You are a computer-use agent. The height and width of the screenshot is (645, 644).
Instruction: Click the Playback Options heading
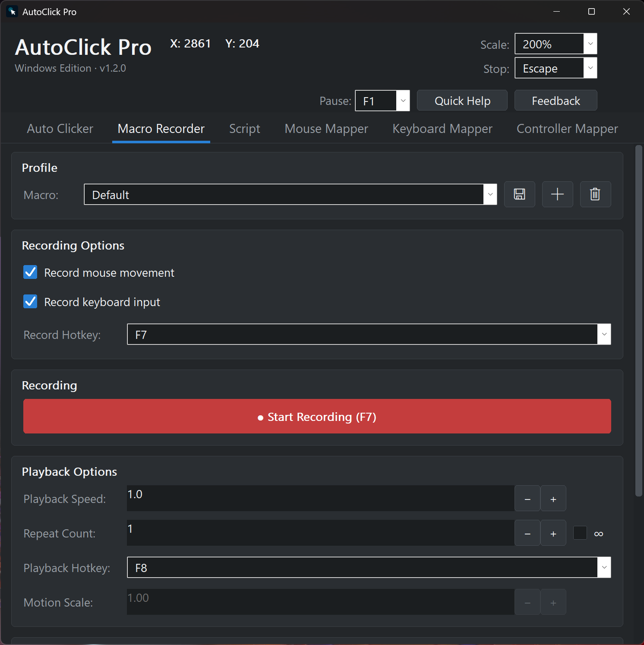point(69,471)
